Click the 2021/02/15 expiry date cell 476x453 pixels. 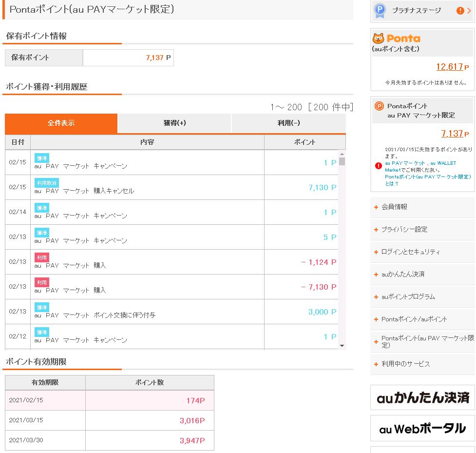tap(45, 400)
